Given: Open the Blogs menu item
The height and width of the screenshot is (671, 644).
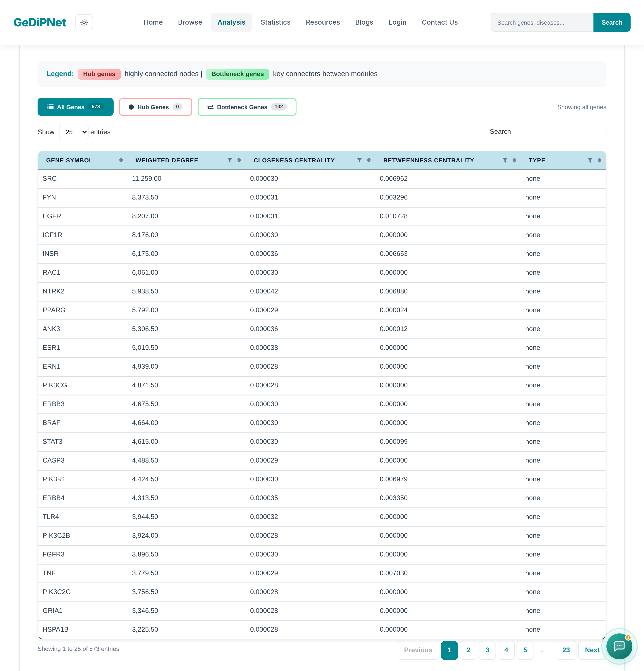Looking at the screenshot, I should coord(364,22).
